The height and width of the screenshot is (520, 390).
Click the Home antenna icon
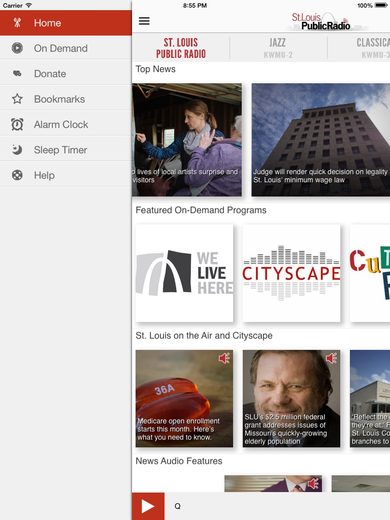17,23
